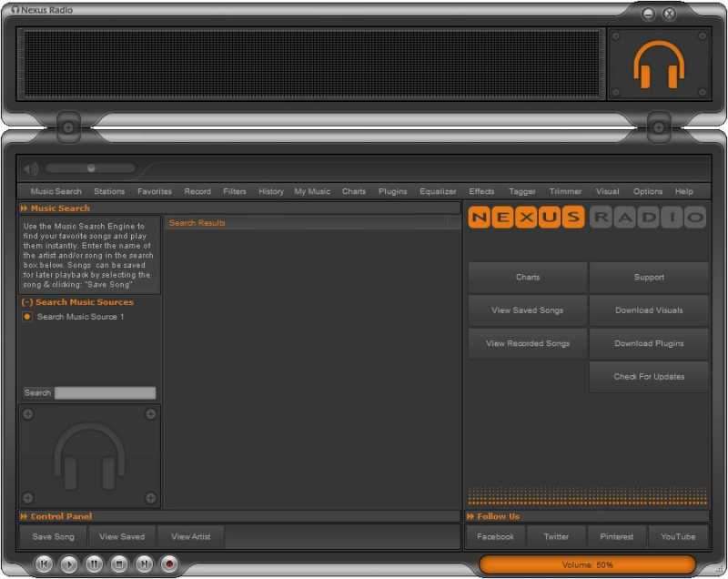Pause the current stream

point(95,564)
